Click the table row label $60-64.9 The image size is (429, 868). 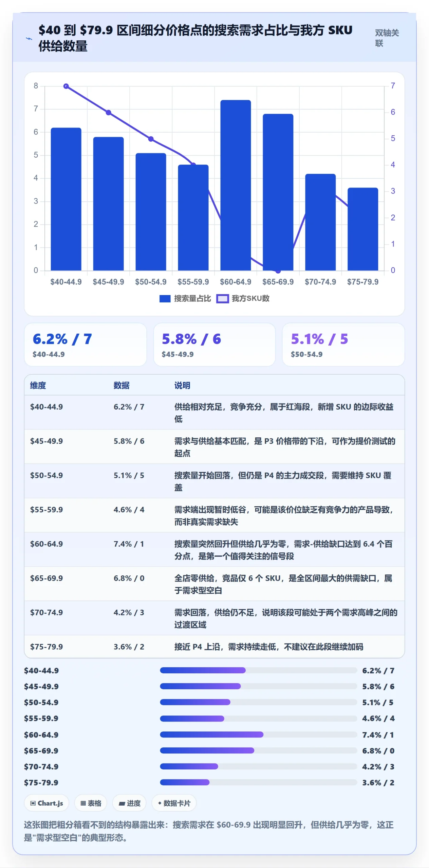(46, 544)
